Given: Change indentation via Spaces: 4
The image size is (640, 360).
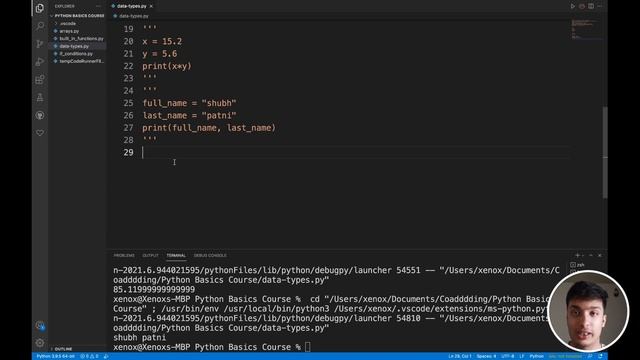Looking at the screenshot, I should pyautogui.click(x=486, y=356).
